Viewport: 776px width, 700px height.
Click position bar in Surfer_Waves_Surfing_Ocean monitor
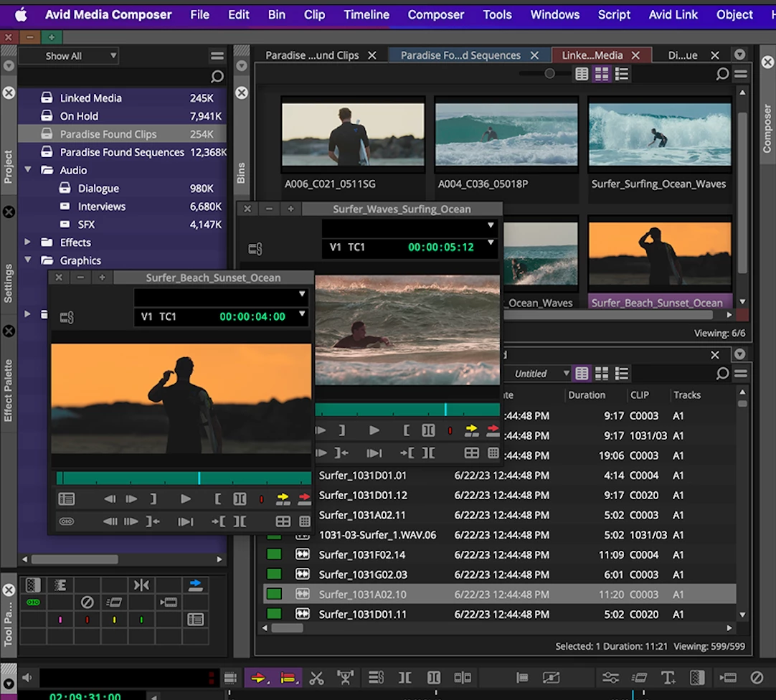(407, 409)
